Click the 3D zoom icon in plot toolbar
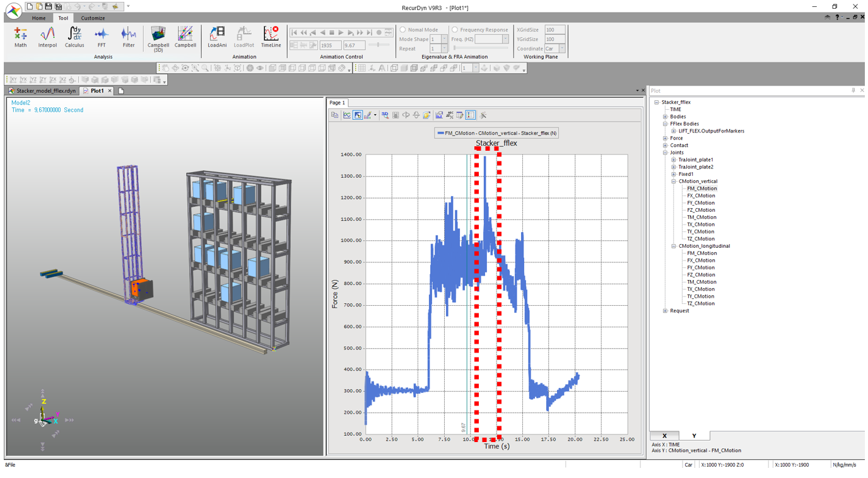868x478 pixels. (x=385, y=115)
